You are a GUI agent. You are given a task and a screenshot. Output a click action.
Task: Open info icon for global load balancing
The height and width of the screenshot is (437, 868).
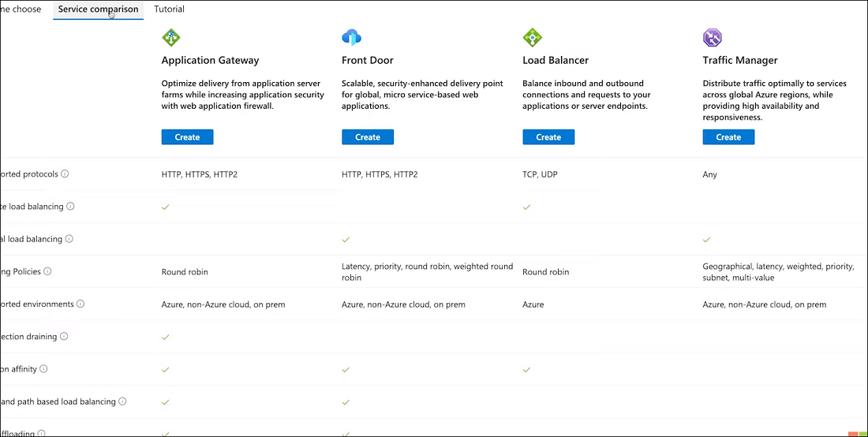pos(69,239)
